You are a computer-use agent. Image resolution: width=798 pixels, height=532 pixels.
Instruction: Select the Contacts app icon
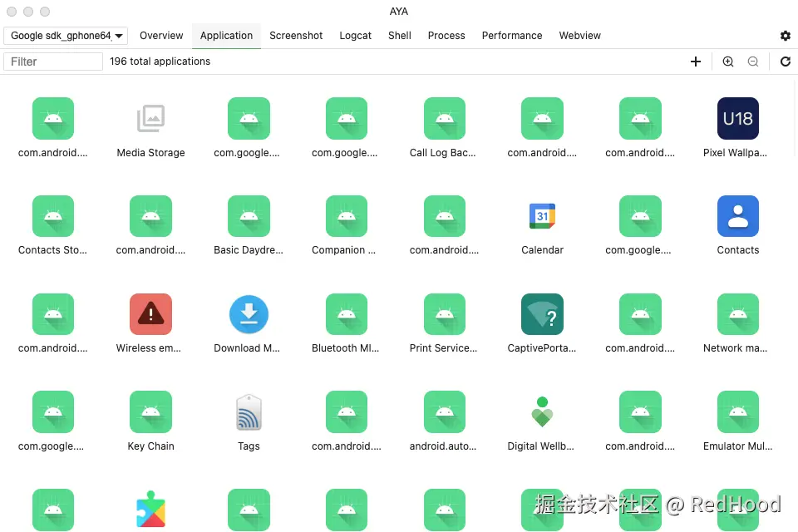(x=737, y=216)
